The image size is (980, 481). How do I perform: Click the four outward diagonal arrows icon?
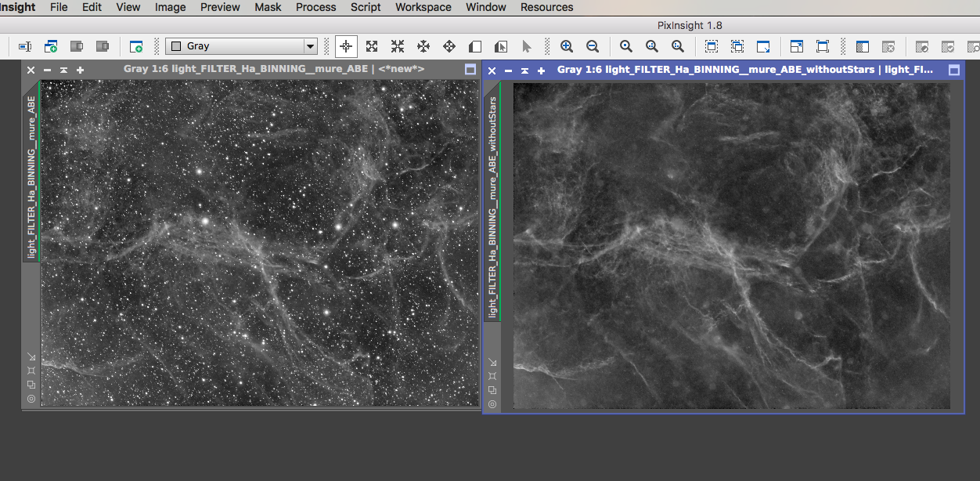tap(372, 46)
